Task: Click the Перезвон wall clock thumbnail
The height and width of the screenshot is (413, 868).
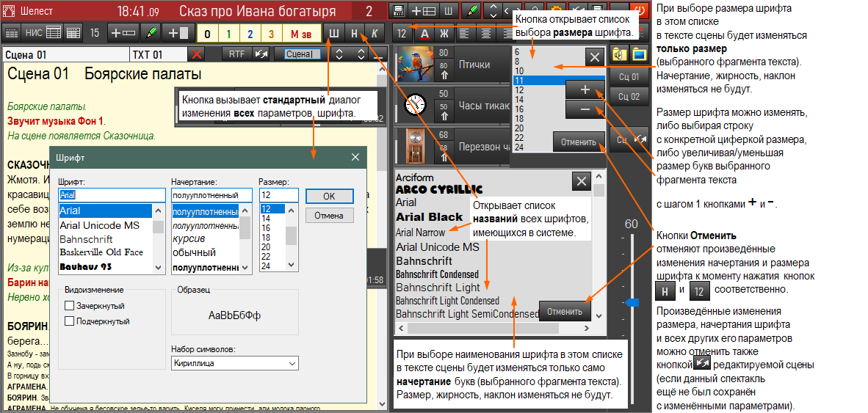Action: click(x=414, y=147)
